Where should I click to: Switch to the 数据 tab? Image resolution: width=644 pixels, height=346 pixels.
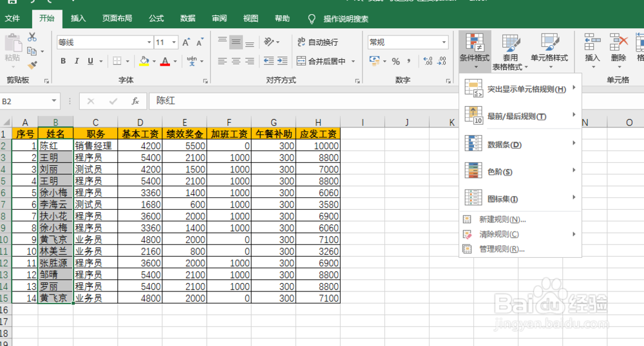point(187,19)
